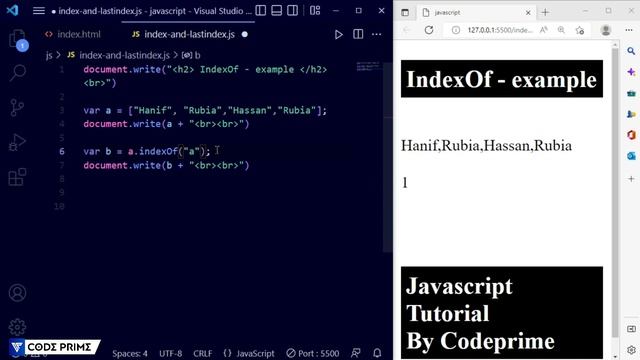640x360 pixels.
Task: Open notifications bell in status bar
Action: point(377,353)
